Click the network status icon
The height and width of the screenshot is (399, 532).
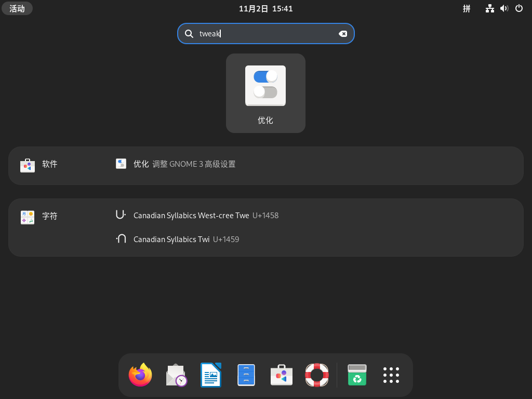point(489,8)
